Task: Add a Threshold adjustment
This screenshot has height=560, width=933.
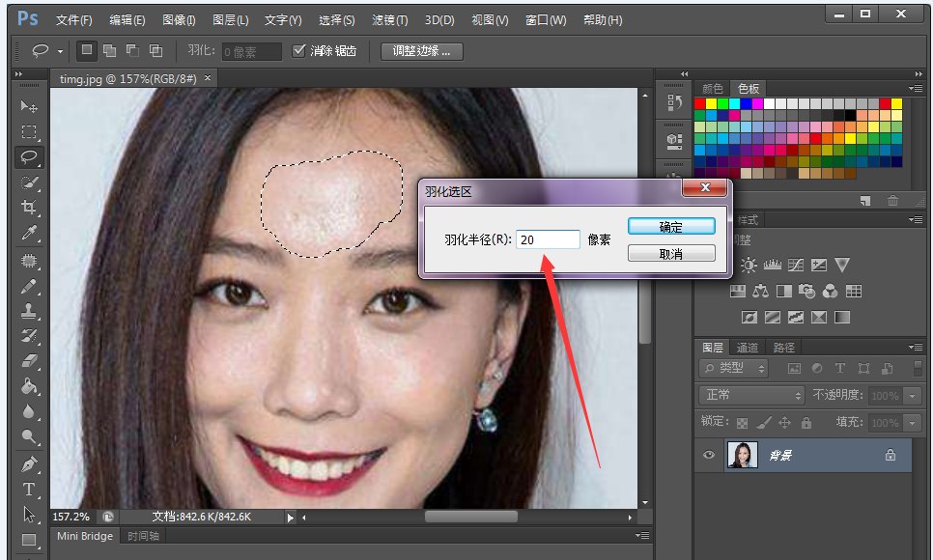Action: [x=796, y=318]
